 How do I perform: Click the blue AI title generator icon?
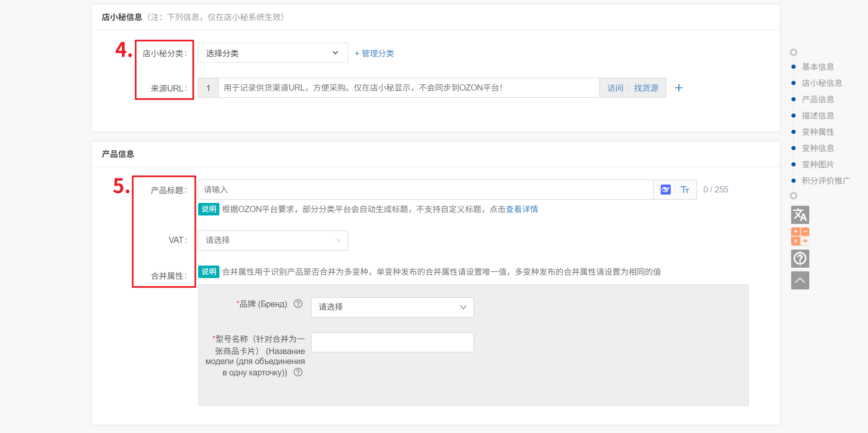click(665, 190)
